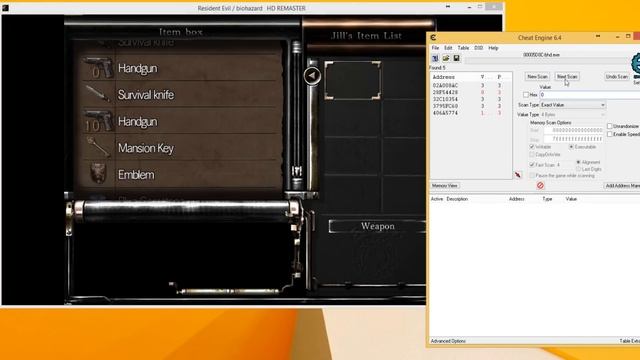Click the Memory View button

445,186
